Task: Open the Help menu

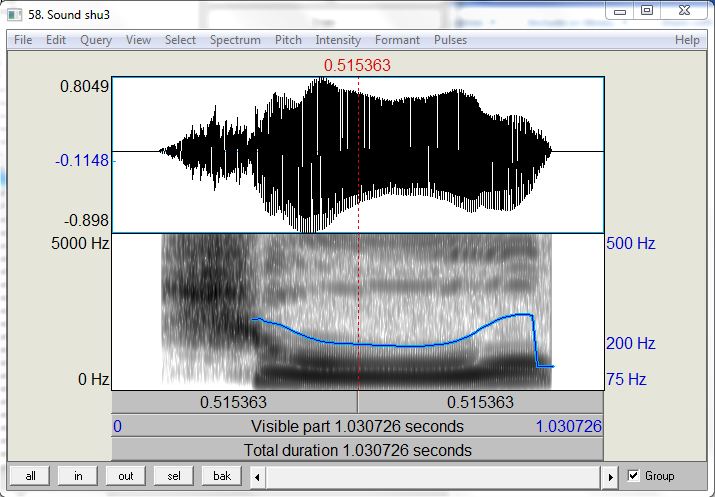Action: point(687,40)
